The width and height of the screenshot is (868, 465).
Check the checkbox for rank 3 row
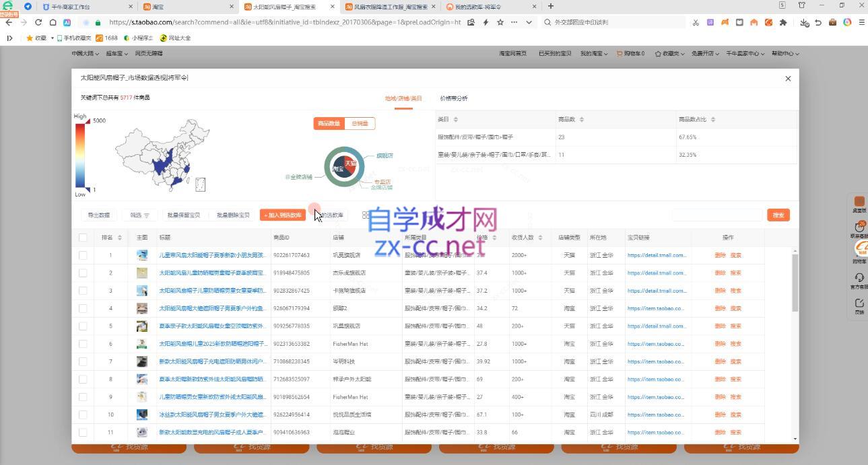83,291
